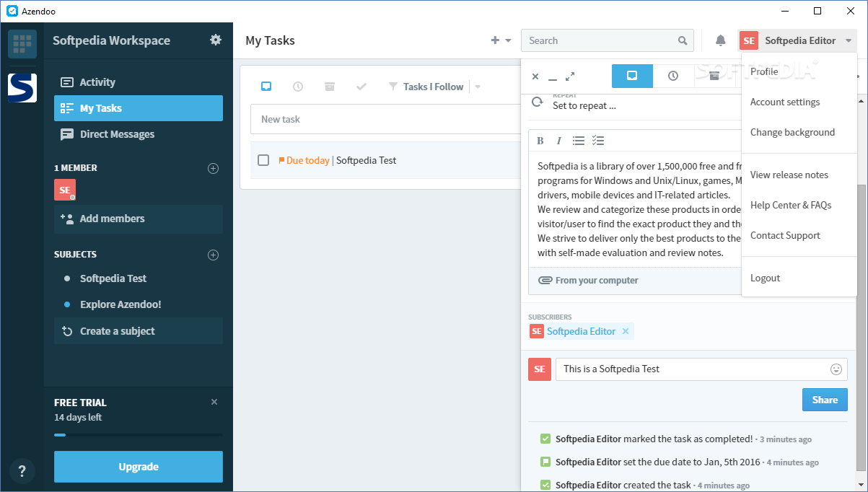Click the Share button

[x=825, y=400]
